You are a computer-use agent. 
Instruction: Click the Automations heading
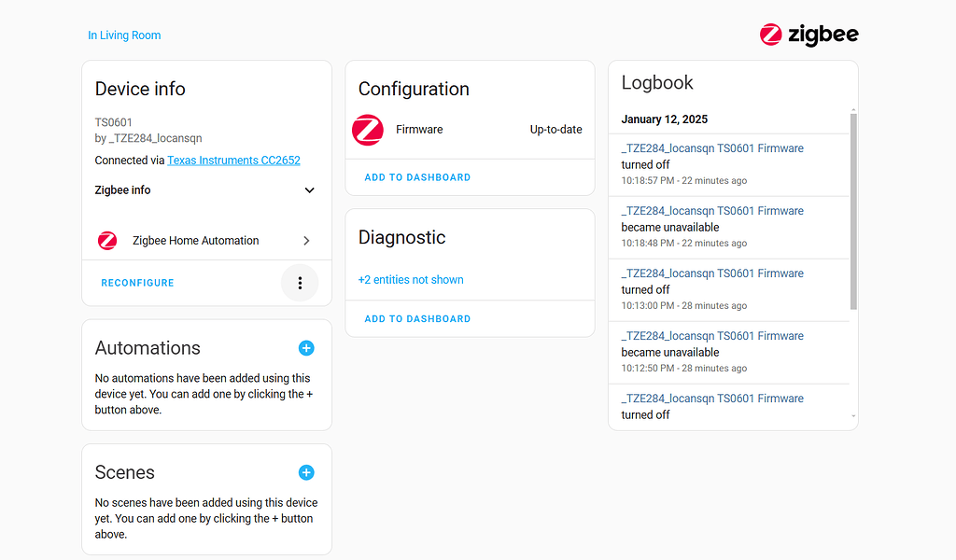coord(148,348)
